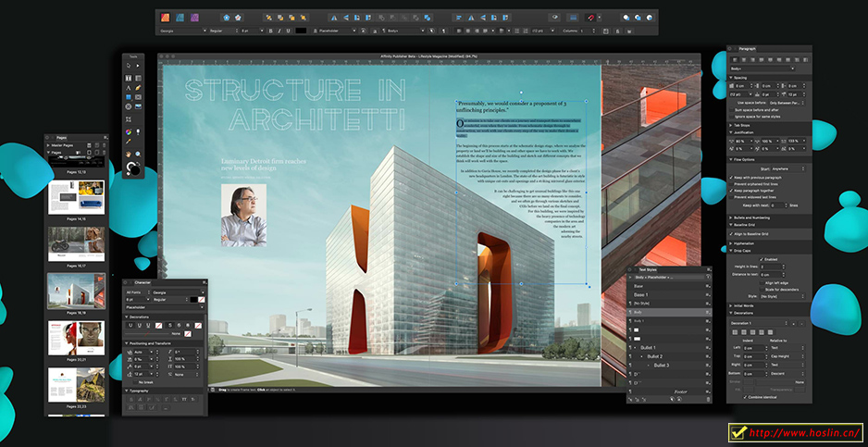The width and height of the screenshot is (868, 447).
Task: Click the Columns input field in toolbar
Action: point(589,31)
